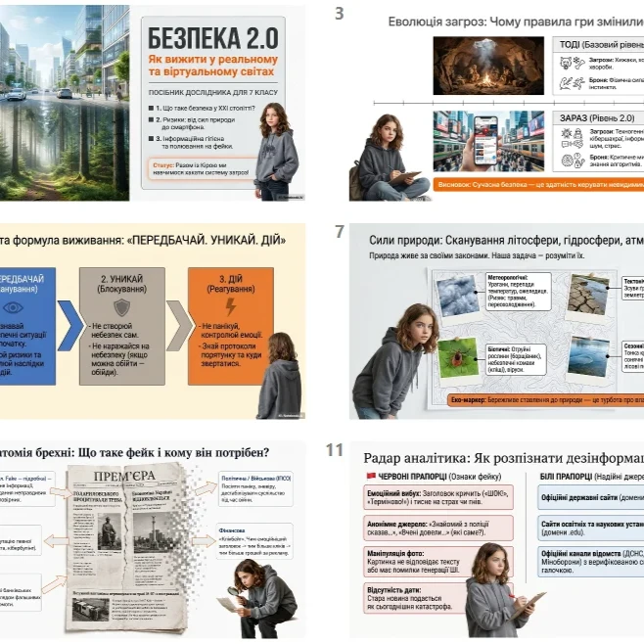This screenshot has width=644, height=644.
Task: Open slide 11 Радар аналітика thumbnail
Action: (x=496, y=539)
